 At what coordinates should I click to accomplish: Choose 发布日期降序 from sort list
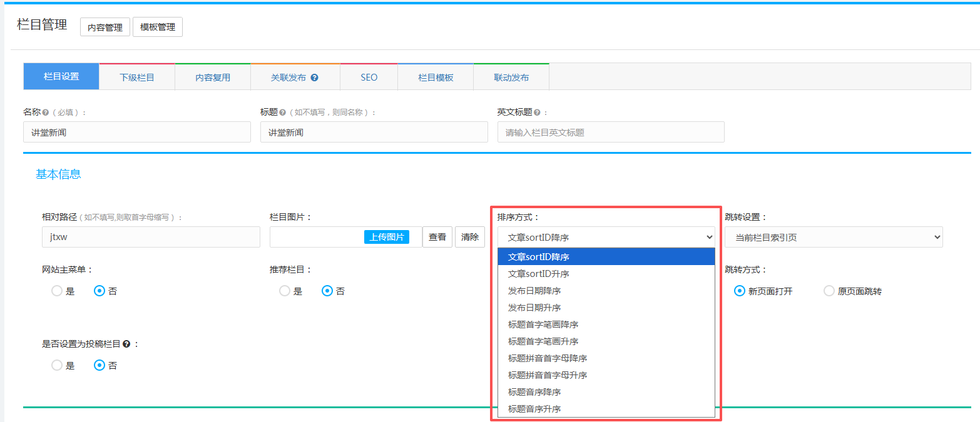pyautogui.click(x=534, y=291)
